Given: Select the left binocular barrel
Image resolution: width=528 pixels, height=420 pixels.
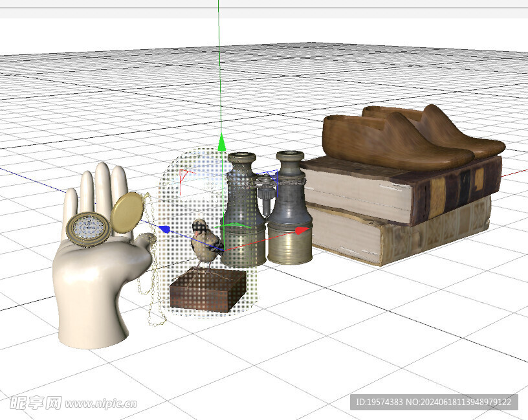Looking at the screenshot, I should pyautogui.click(x=243, y=209).
